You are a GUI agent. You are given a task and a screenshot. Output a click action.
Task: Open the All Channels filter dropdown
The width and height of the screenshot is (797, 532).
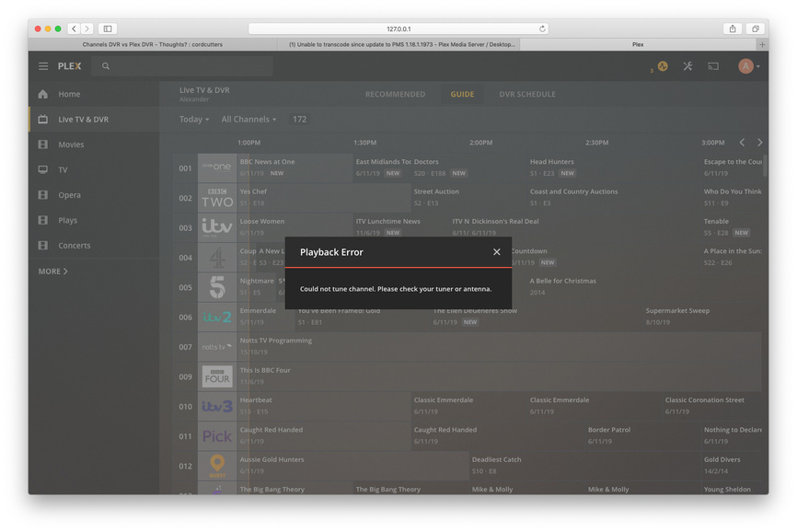[x=248, y=120]
